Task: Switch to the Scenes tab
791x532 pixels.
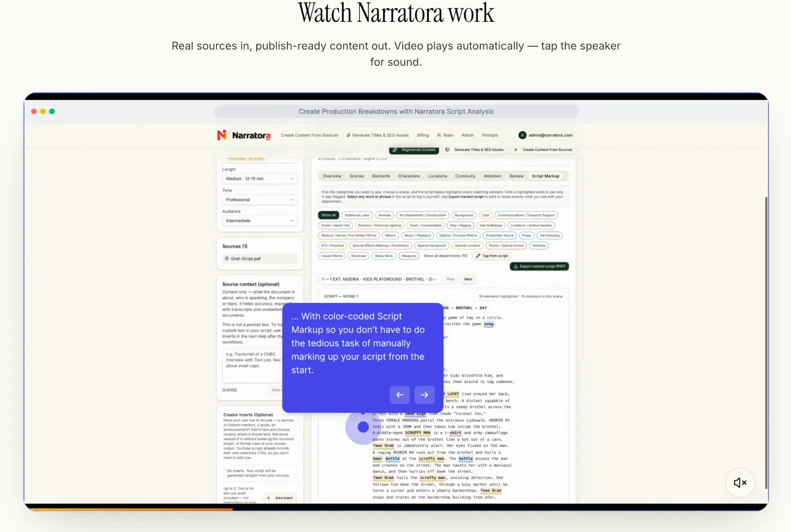Action: tap(356, 176)
